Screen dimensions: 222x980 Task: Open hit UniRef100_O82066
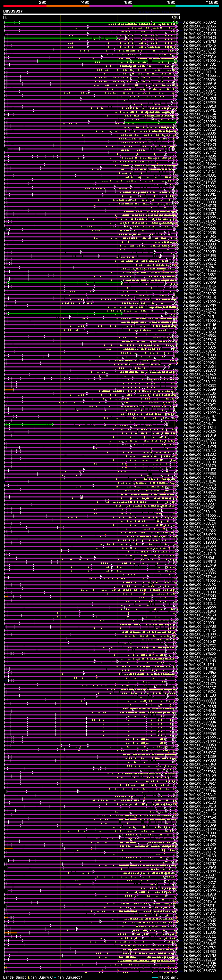199,26
